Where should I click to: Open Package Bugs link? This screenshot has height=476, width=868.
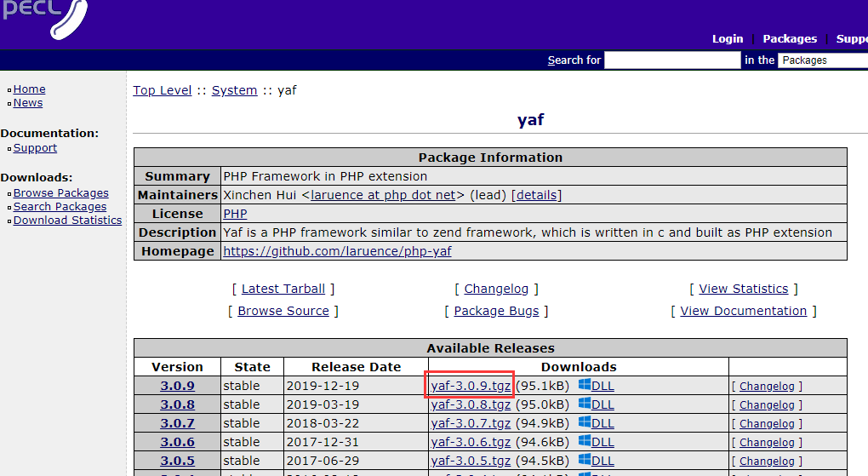click(x=496, y=311)
